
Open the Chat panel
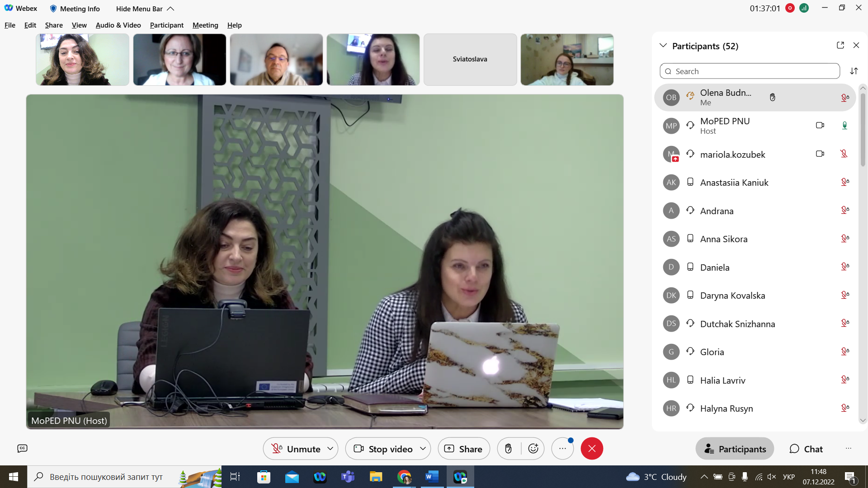coord(806,449)
